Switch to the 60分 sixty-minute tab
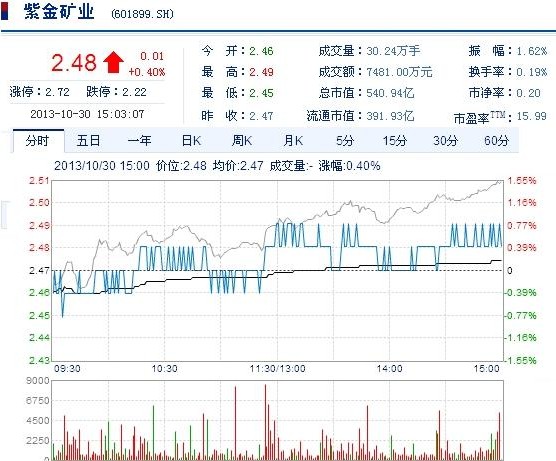The image size is (556, 461). pos(496,141)
